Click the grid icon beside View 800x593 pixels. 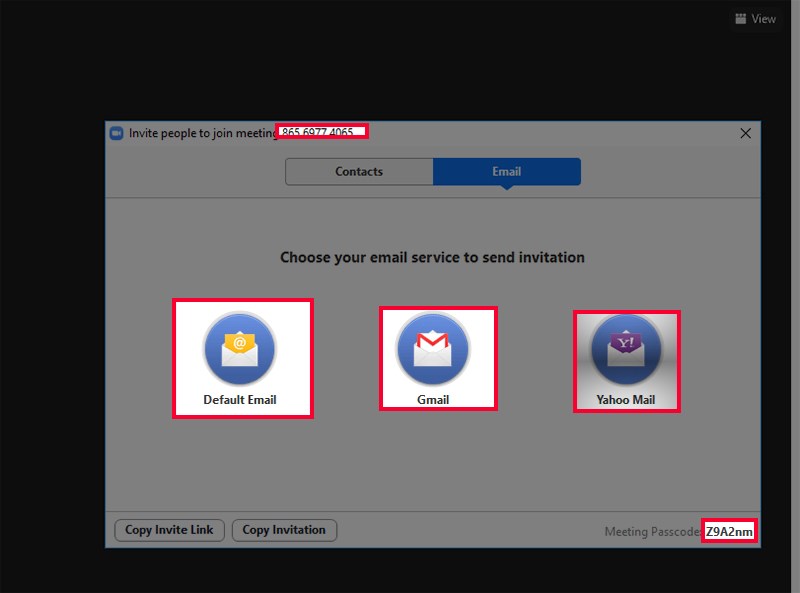coord(741,19)
